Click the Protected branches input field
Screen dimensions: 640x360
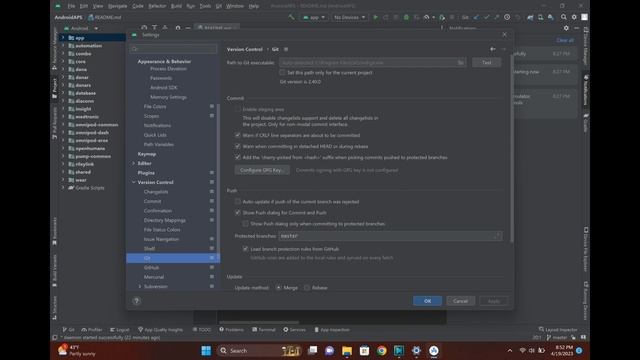point(390,236)
